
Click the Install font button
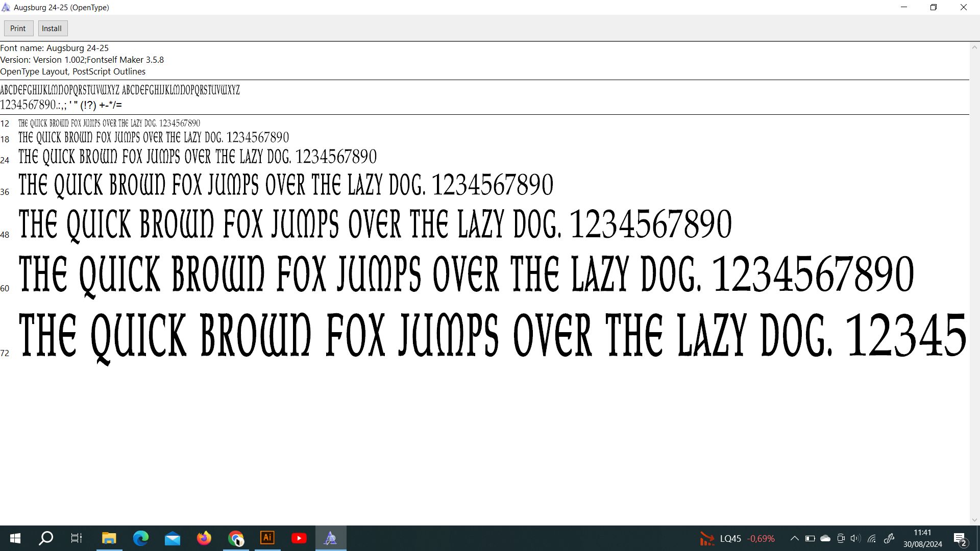[x=52, y=29]
